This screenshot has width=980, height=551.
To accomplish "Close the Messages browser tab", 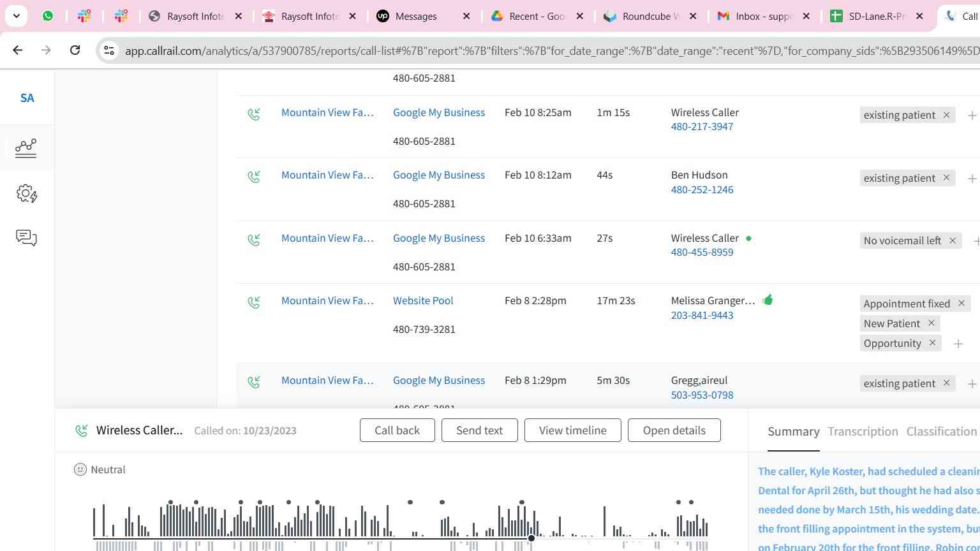I will (466, 17).
